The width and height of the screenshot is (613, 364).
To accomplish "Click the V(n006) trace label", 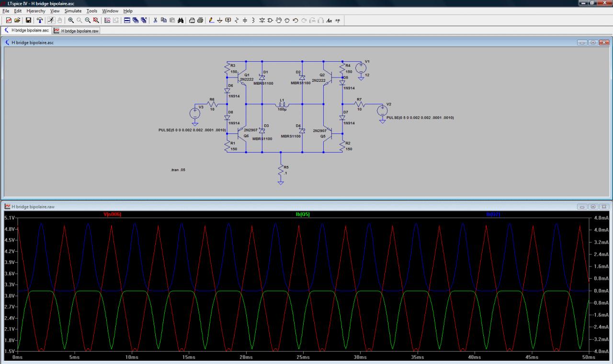I will 113,214.
